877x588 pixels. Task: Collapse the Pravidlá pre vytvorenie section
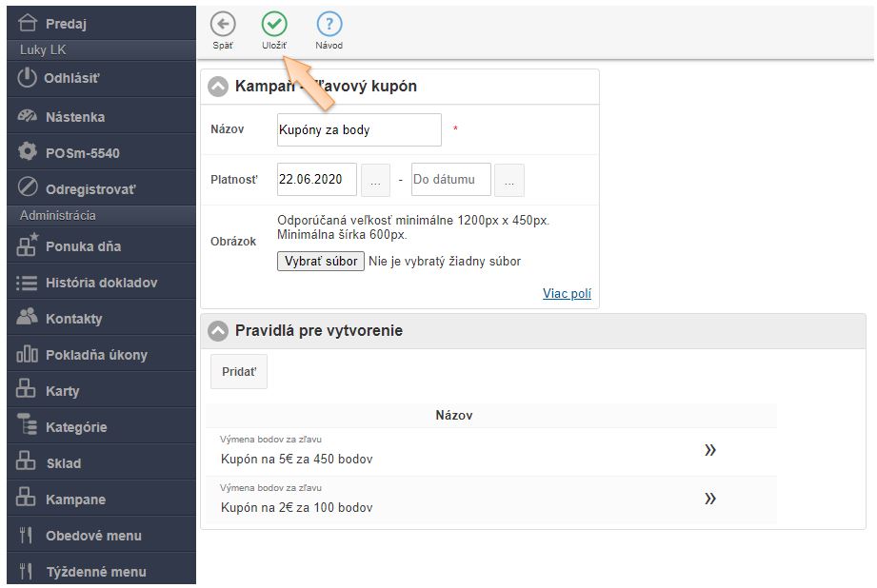[x=218, y=331]
